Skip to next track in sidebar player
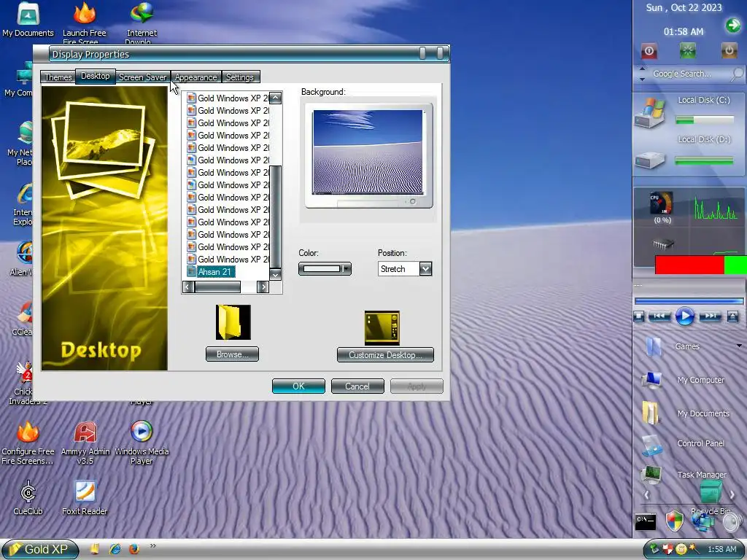 point(710,316)
